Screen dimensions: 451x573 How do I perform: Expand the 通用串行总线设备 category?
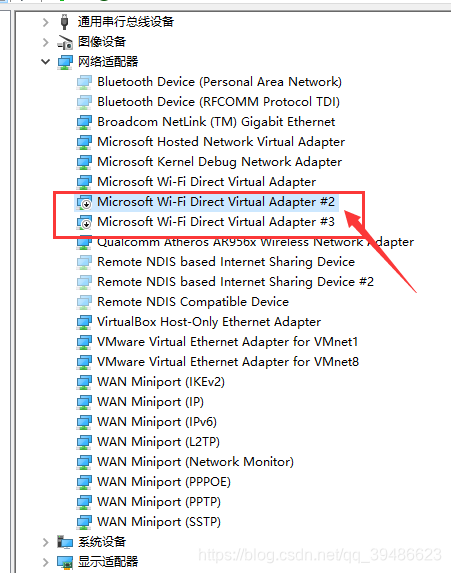[46, 22]
